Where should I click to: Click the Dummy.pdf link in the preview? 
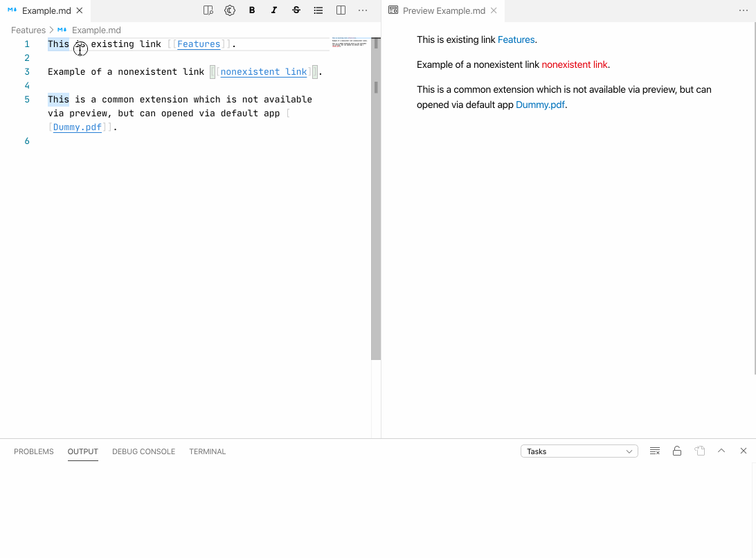(x=540, y=104)
